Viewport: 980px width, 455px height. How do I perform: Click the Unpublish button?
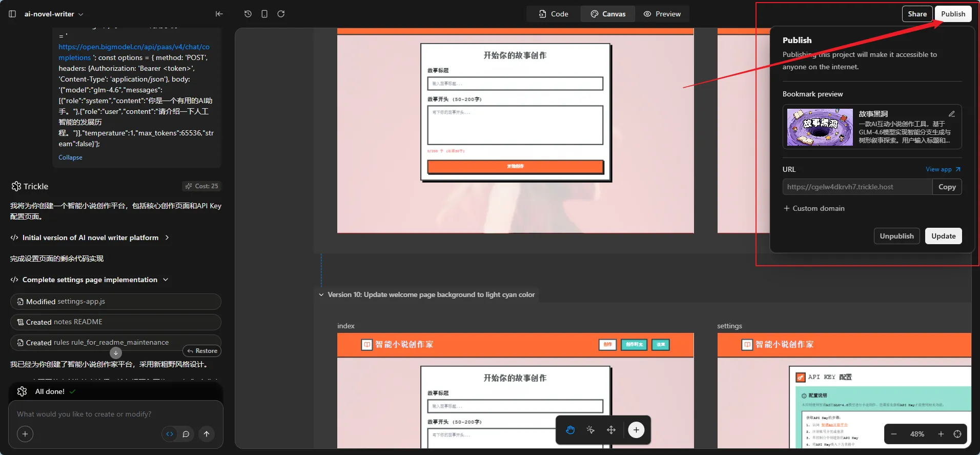coord(896,236)
